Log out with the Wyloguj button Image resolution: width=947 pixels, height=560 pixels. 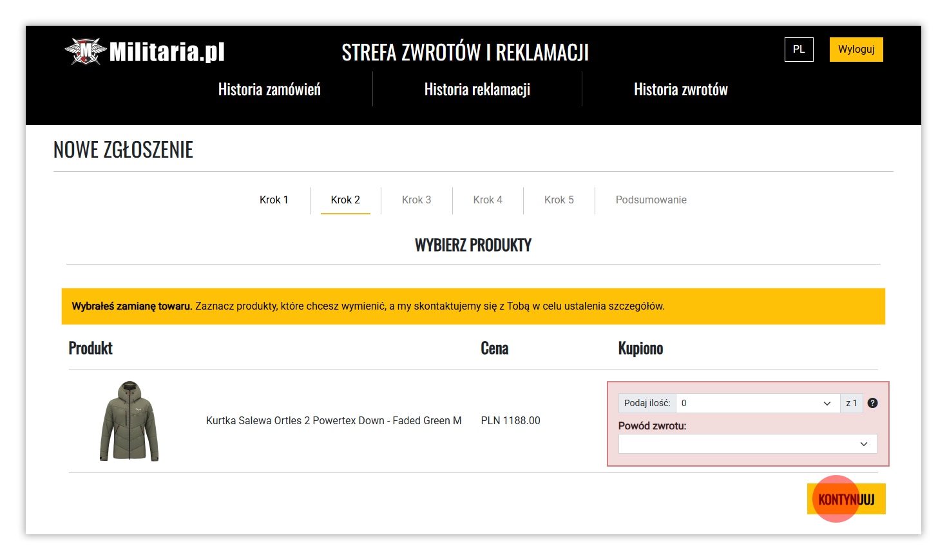coord(856,50)
